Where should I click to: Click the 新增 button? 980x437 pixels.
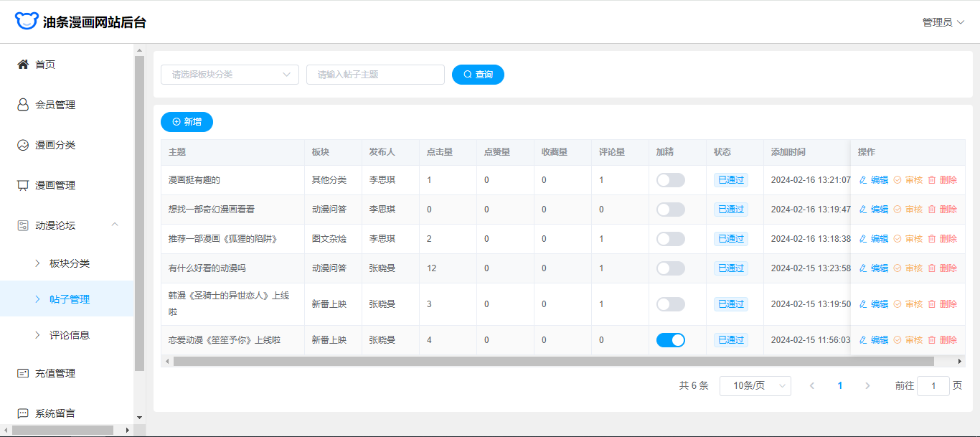[x=187, y=122]
